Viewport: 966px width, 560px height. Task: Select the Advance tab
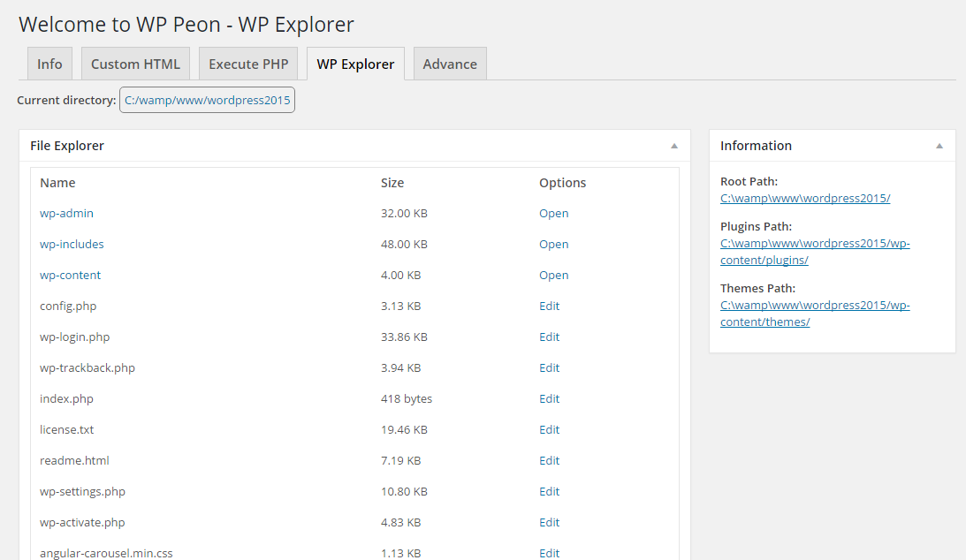[x=450, y=64]
